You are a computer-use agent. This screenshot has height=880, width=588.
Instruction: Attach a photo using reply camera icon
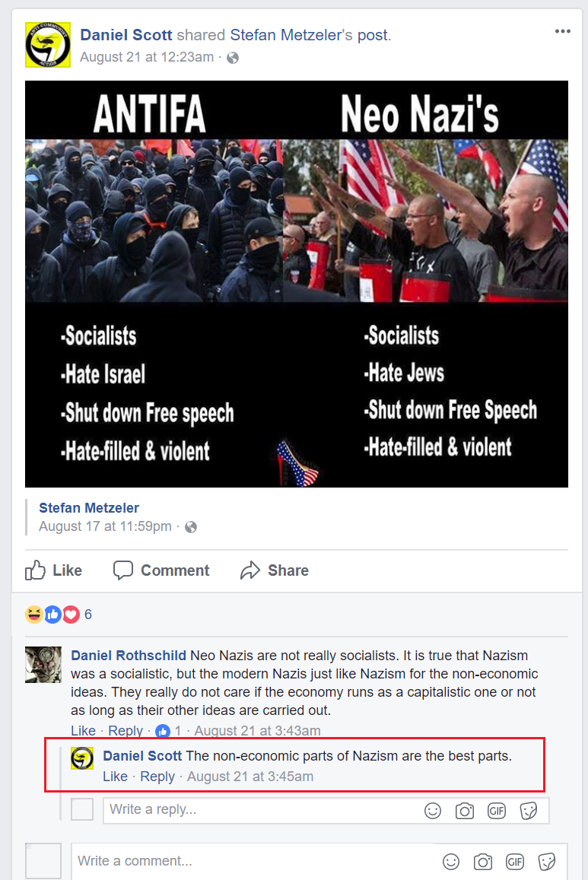465,811
